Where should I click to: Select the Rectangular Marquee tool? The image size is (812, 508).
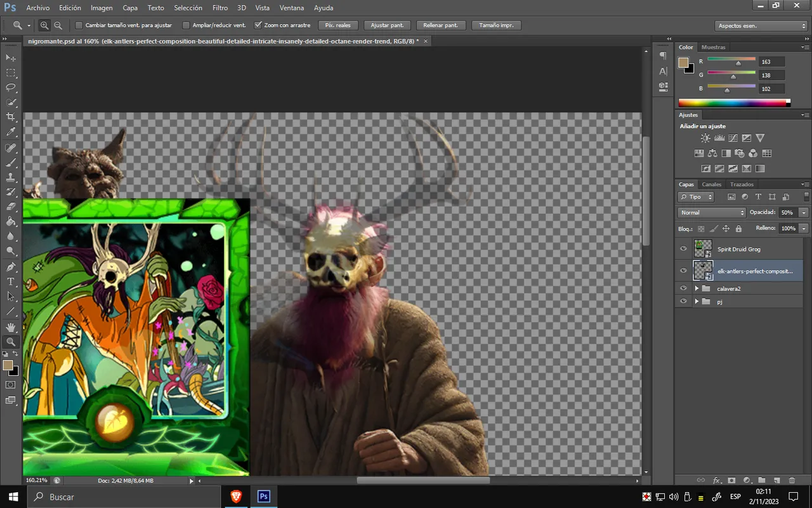pyautogui.click(x=11, y=73)
